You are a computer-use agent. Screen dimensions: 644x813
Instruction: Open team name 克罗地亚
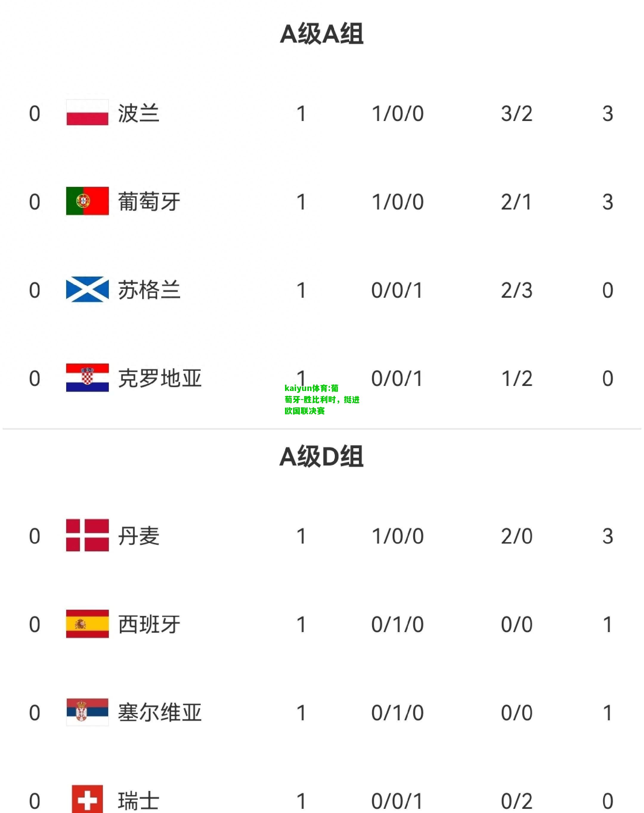coord(160,378)
